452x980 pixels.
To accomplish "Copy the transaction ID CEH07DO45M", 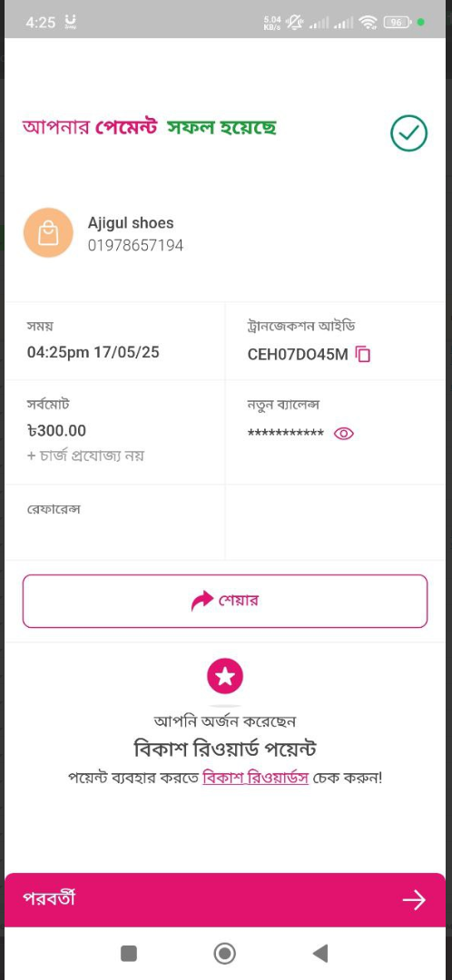I will [363, 355].
